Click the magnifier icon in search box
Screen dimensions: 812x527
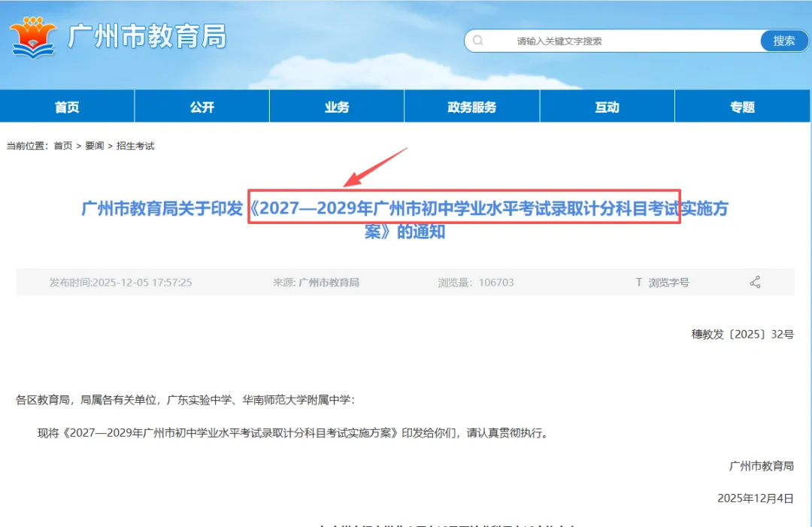(x=478, y=41)
